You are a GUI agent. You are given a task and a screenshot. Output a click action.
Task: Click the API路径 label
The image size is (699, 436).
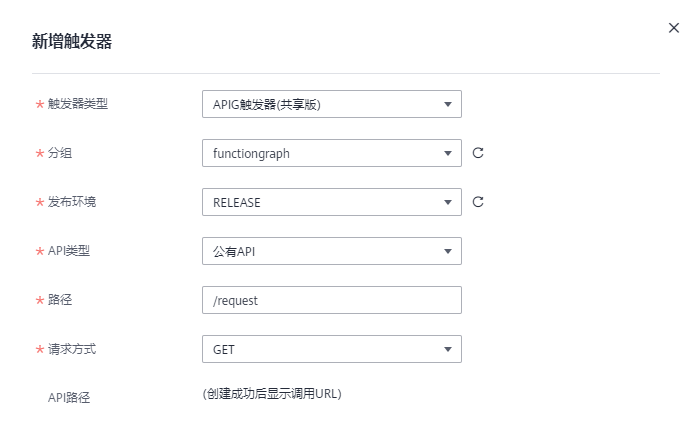pos(69,397)
